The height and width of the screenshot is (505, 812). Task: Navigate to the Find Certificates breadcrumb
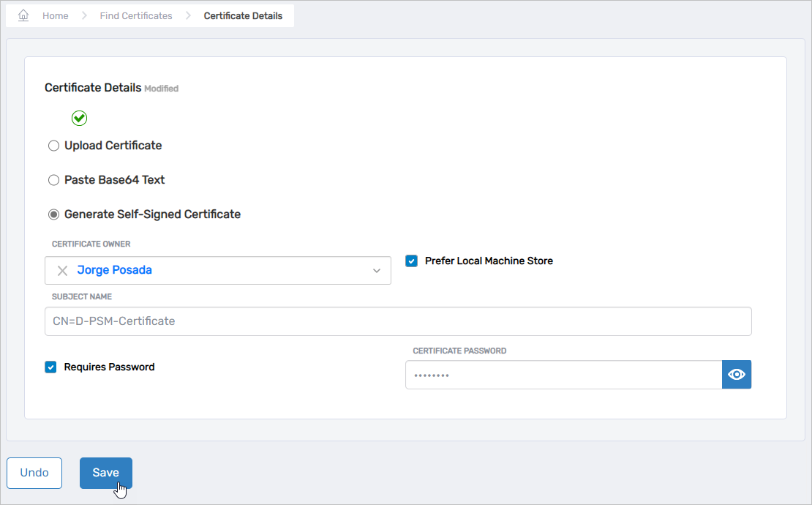pos(136,15)
